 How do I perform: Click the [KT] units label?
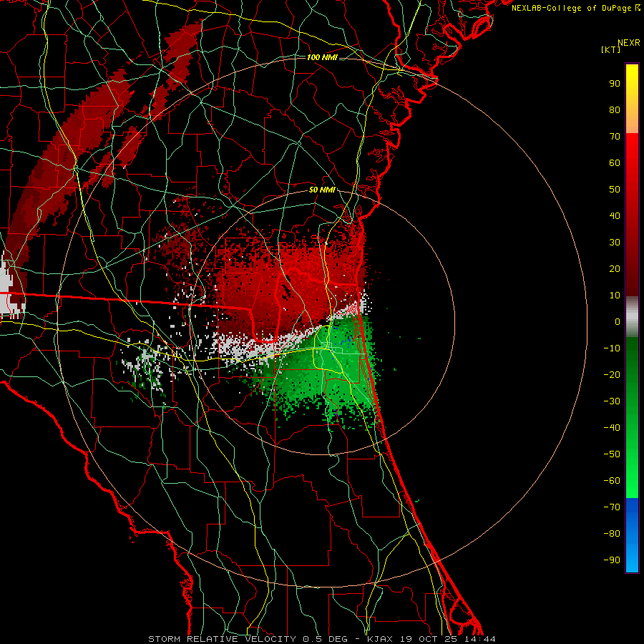611,49
